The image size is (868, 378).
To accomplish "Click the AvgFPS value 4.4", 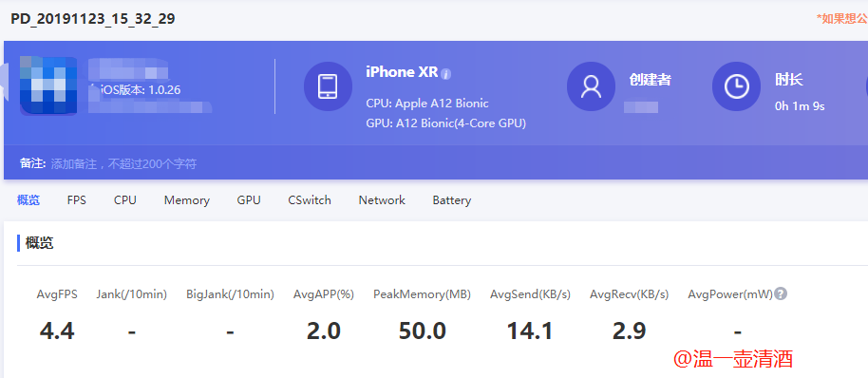I will [x=57, y=331].
